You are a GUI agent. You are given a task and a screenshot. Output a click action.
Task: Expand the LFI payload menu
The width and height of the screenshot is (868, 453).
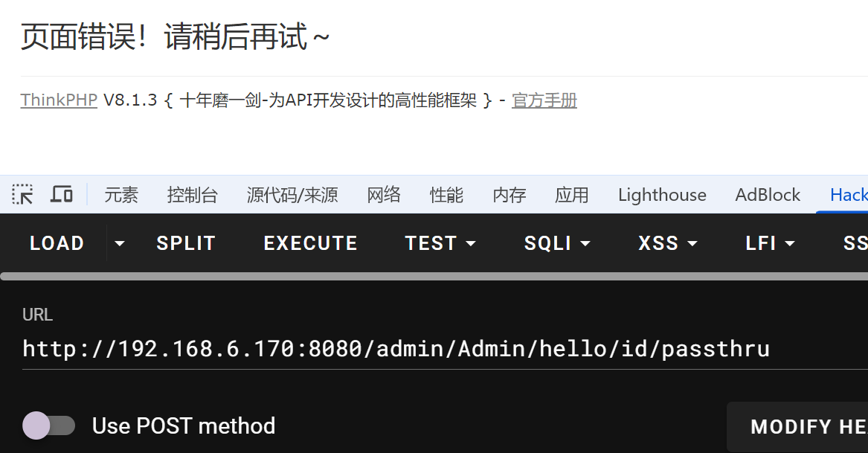pyautogui.click(x=770, y=243)
